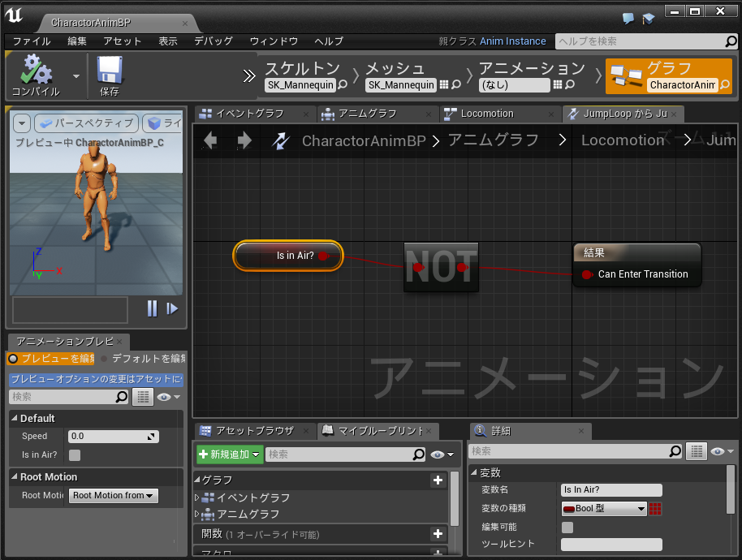Expand the toolbar overflow chevrons
Viewport: 742px width, 560px height.
(249, 76)
